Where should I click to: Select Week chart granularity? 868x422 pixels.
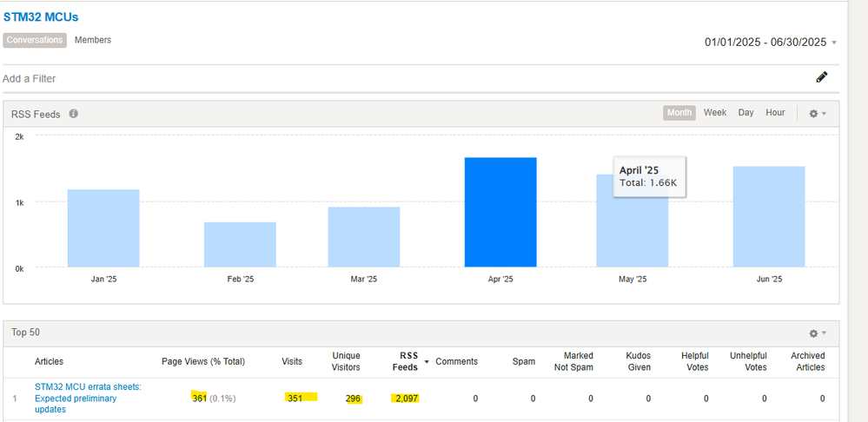[715, 113]
